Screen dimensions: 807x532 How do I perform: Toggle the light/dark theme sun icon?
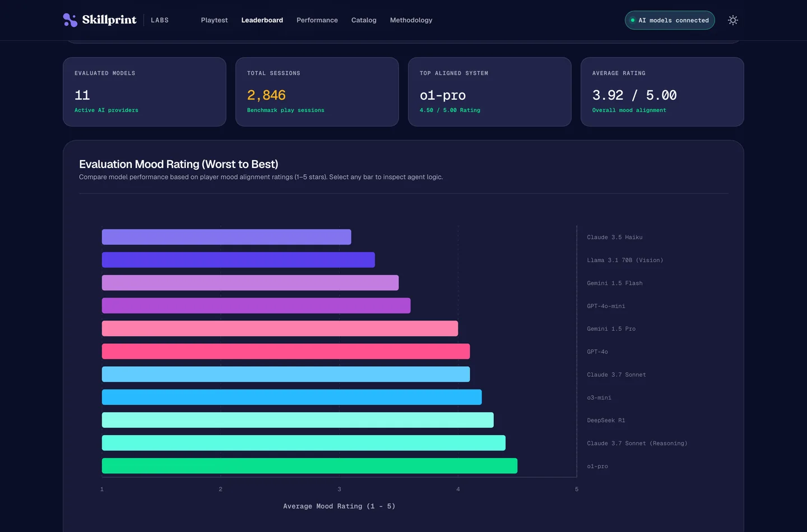732,20
